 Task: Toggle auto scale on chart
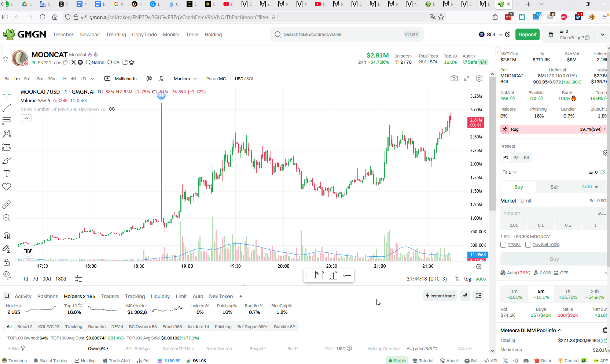pyautogui.click(x=481, y=279)
